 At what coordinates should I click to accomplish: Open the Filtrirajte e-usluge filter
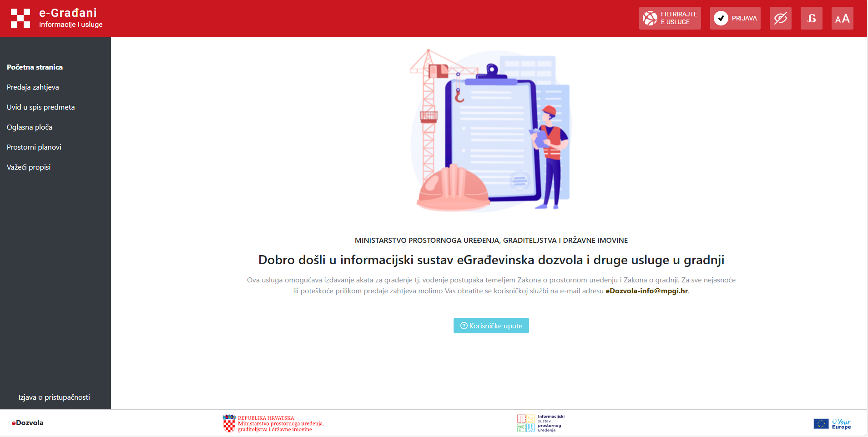click(670, 18)
